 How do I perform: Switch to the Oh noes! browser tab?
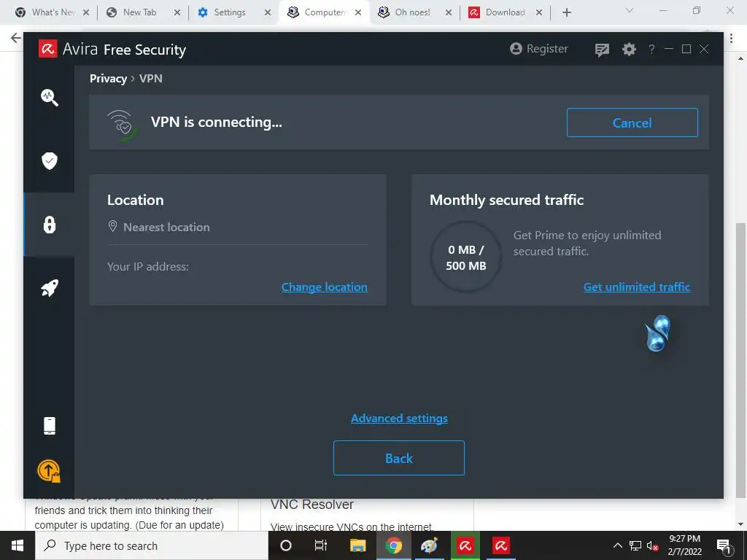413,12
